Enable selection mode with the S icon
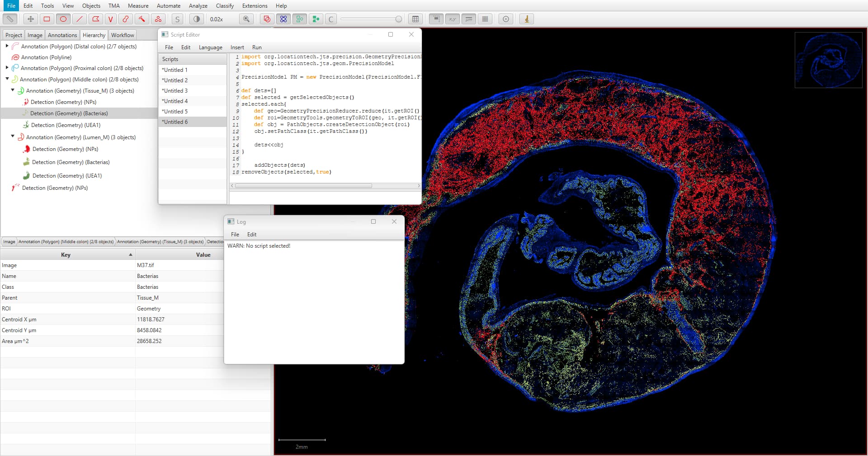868x456 pixels. pyautogui.click(x=177, y=19)
